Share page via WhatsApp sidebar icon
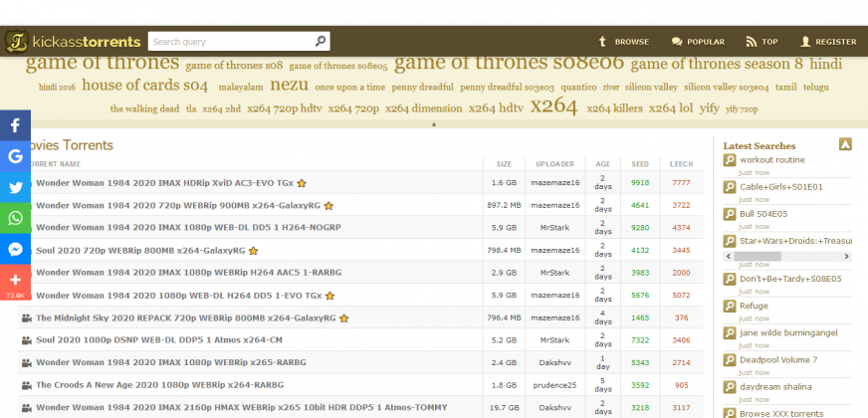Viewport: 868px width, 418px height. 16,218
